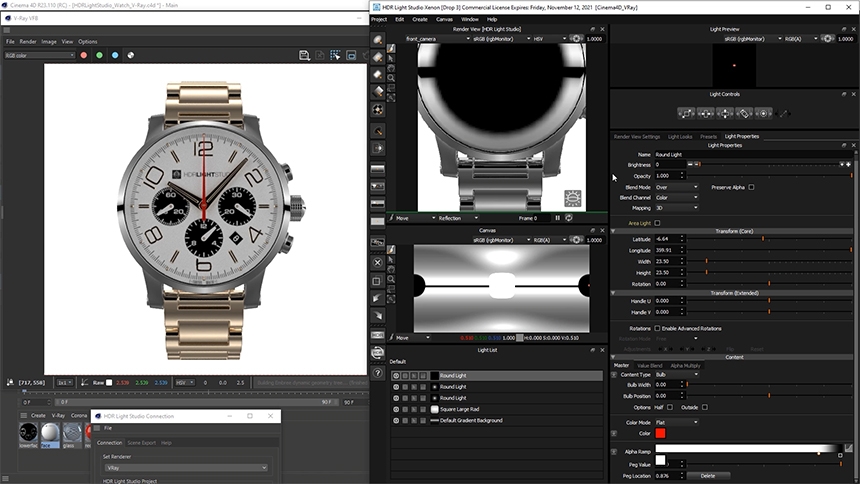The height and width of the screenshot is (484, 860).
Task: Select the arrow pointer tool in Render View
Action: pyautogui.click(x=391, y=58)
